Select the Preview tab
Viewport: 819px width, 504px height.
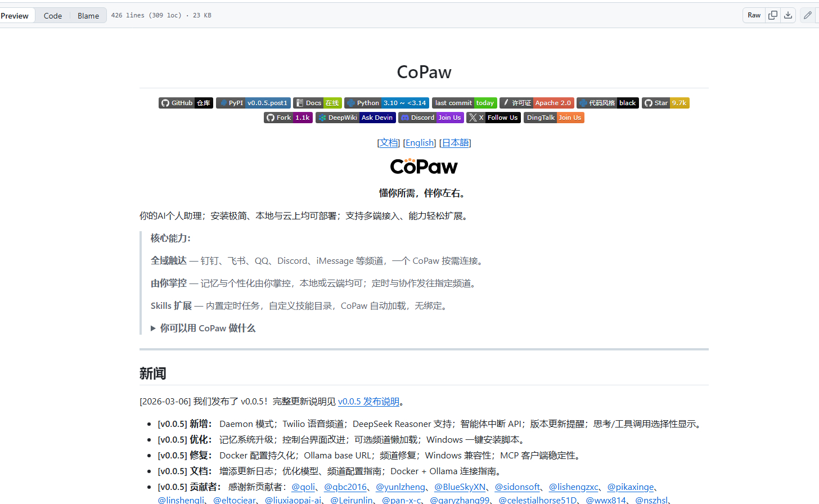[15, 16]
